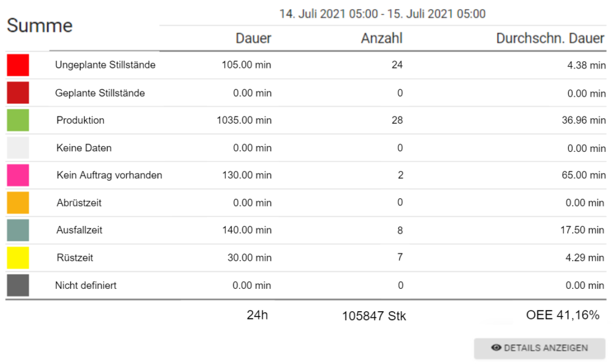The width and height of the screenshot is (615, 364).
Task: Click the OEE 41,16% value
Action: point(563,315)
